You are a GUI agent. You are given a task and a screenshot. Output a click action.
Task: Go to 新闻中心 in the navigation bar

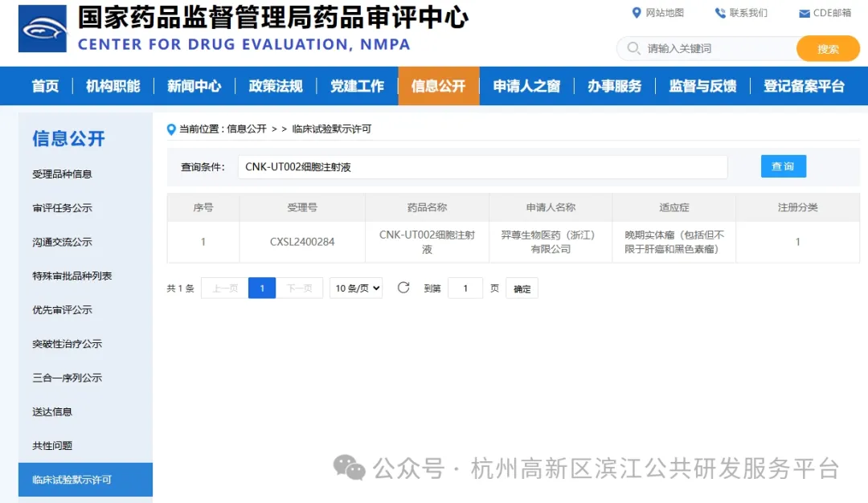194,86
